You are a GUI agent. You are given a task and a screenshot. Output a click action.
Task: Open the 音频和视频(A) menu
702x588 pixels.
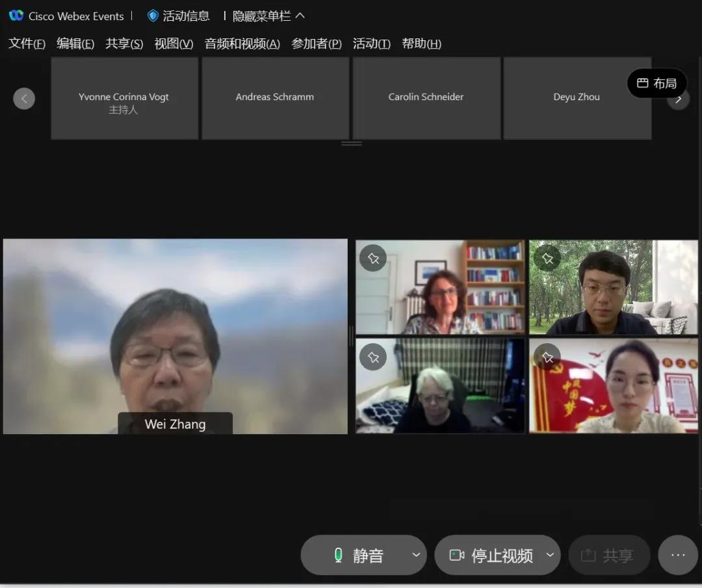[x=242, y=44]
